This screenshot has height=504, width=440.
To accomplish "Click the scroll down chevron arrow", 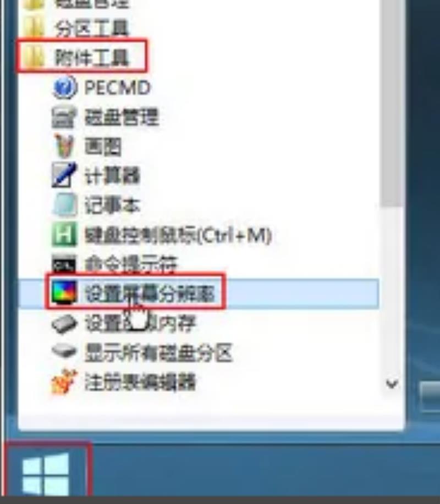I will coord(392,384).
